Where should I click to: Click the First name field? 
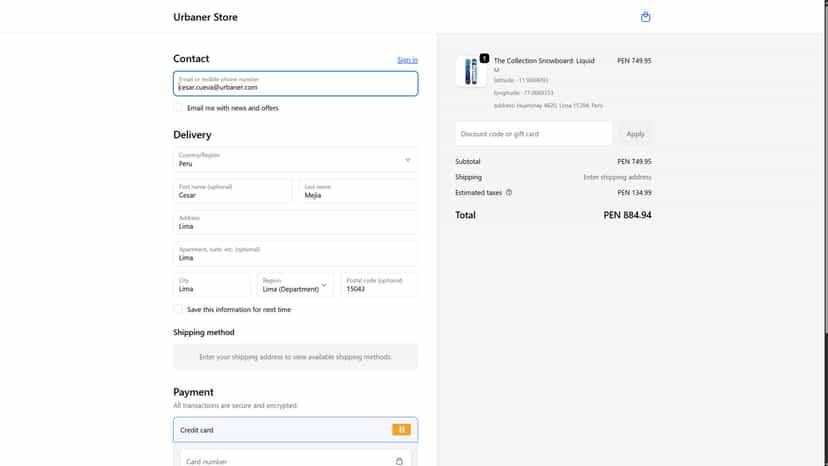(233, 191)
